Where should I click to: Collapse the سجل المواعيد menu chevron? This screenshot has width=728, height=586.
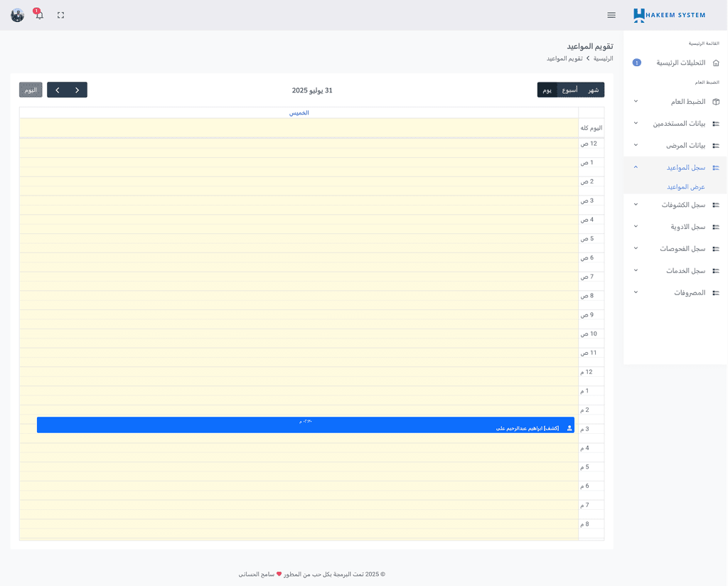(636, 167)
